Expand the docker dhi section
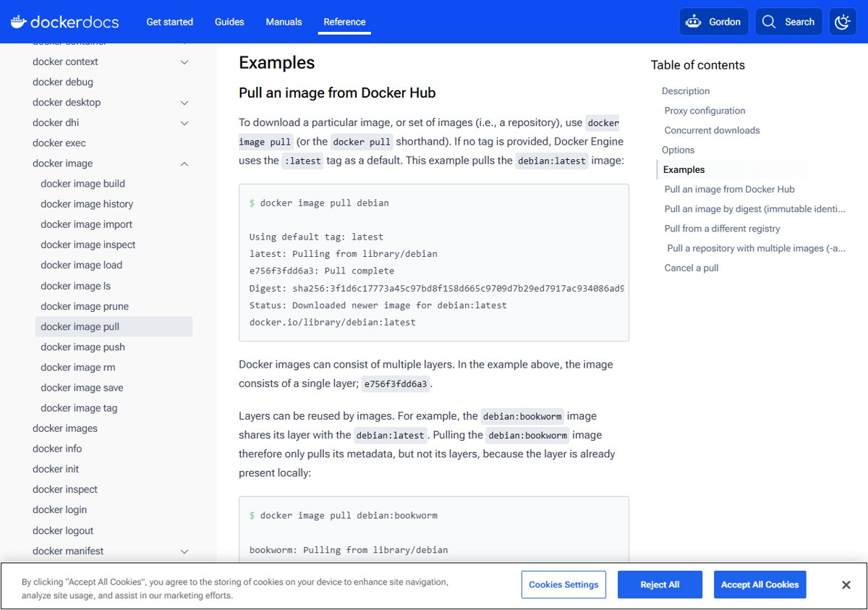 (x=184, y=123)
